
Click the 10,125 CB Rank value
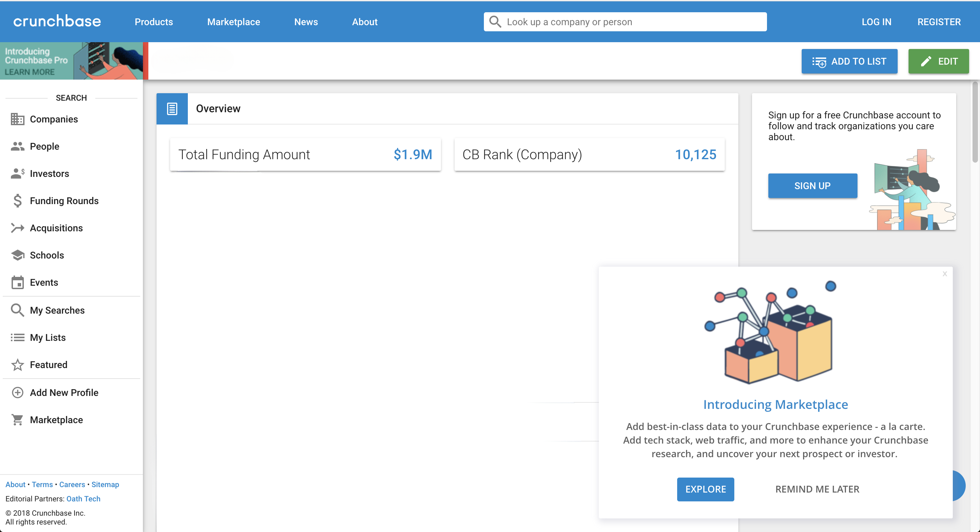coord(696,154)
